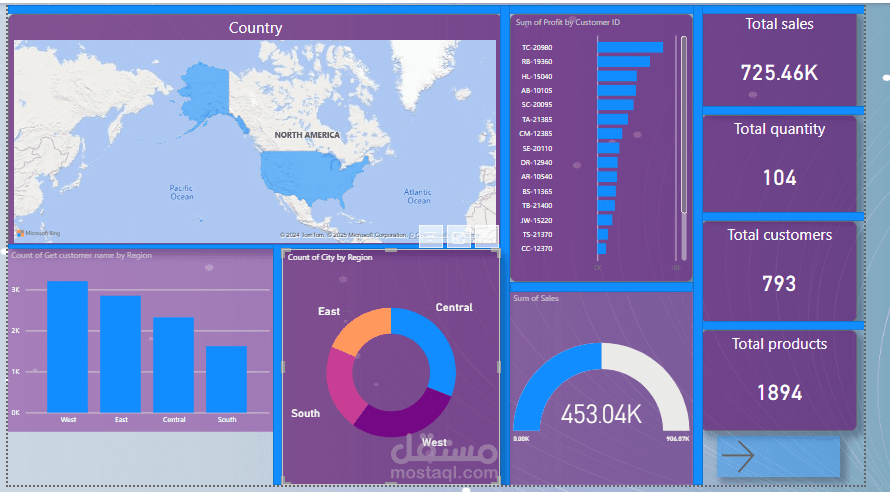Select the East bar in customer name chart
890x492 pixels.
[120, 354]
